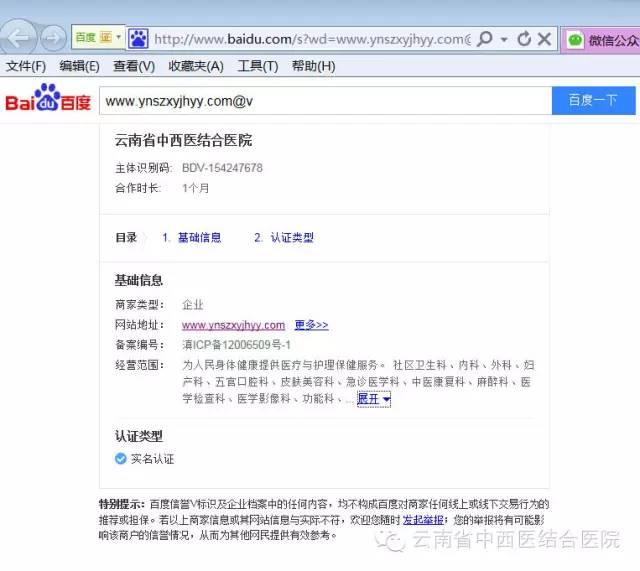Select the ID code BDV-154247678
The width and height of the screenshot is (640, 571).
coord(222,168)
